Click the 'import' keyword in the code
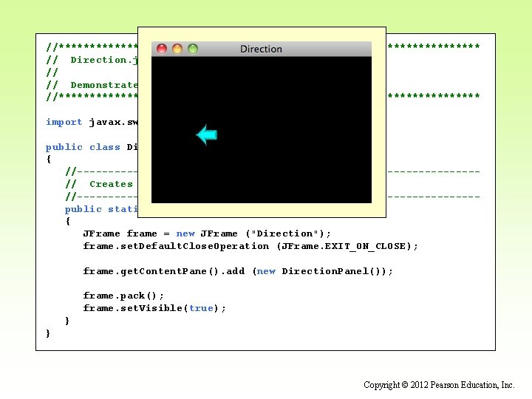The height and width of the screenshot is (399, 532). click(64, 122)
